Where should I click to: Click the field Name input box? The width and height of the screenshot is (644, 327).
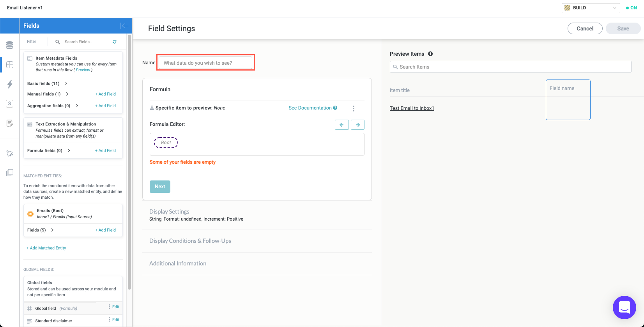click(205, 63)
